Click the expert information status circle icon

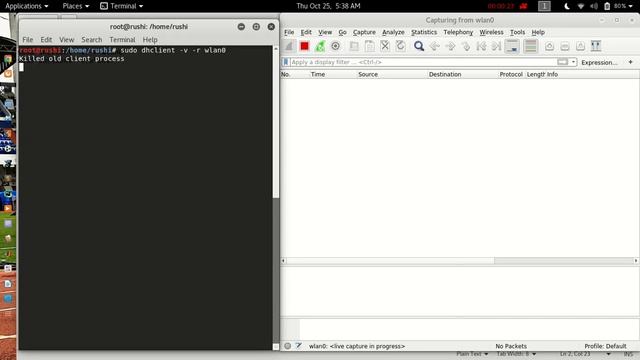pyautogui.click(x=288, y=346)
